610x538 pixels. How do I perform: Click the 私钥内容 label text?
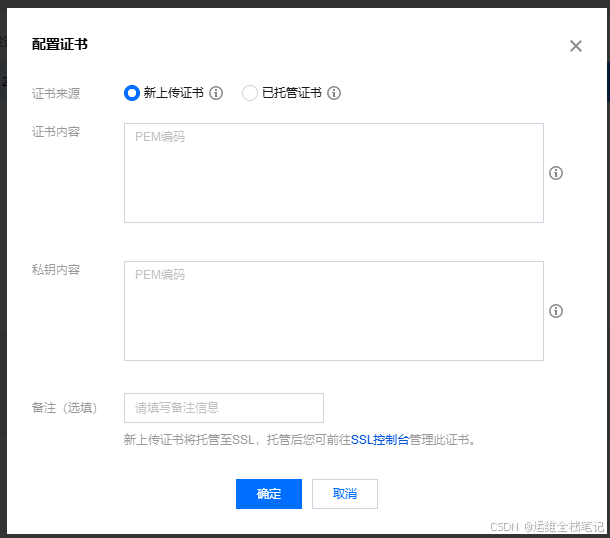tap(56, 270)
